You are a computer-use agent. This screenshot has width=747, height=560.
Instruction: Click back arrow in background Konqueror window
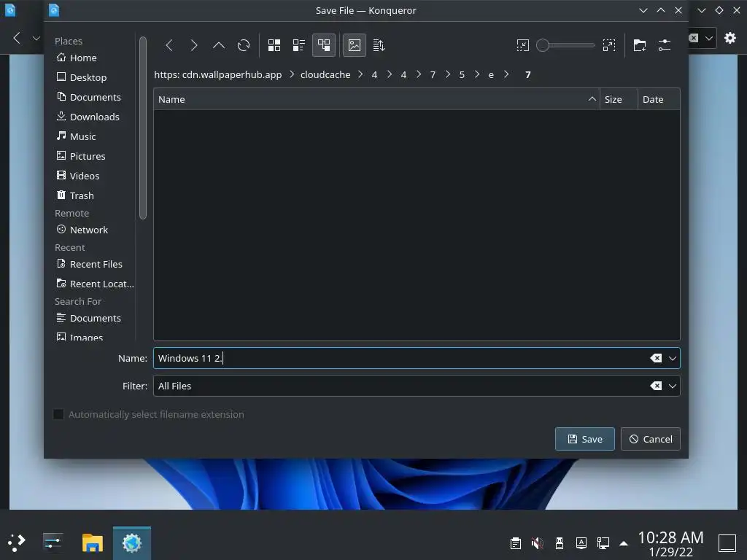(17, 38)
